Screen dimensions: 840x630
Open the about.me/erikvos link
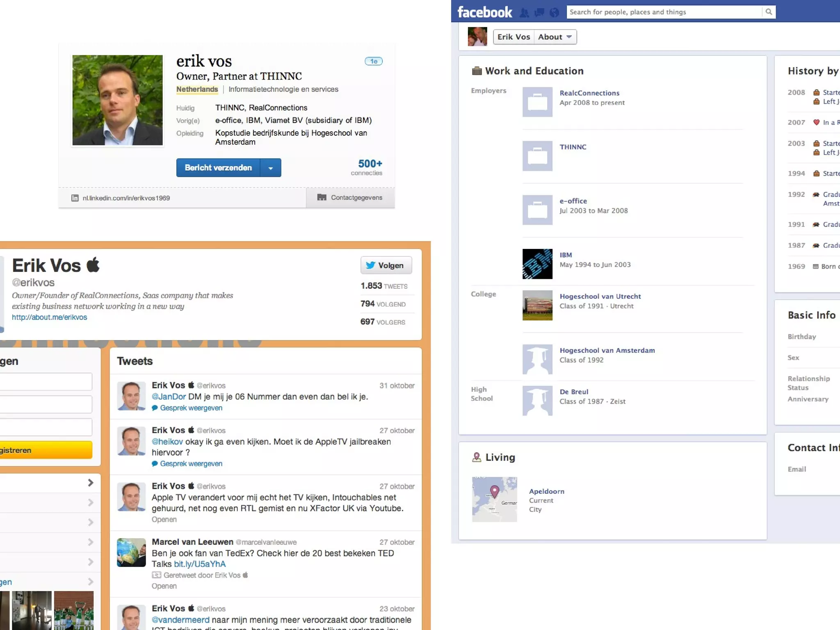[x=49, y=317]
